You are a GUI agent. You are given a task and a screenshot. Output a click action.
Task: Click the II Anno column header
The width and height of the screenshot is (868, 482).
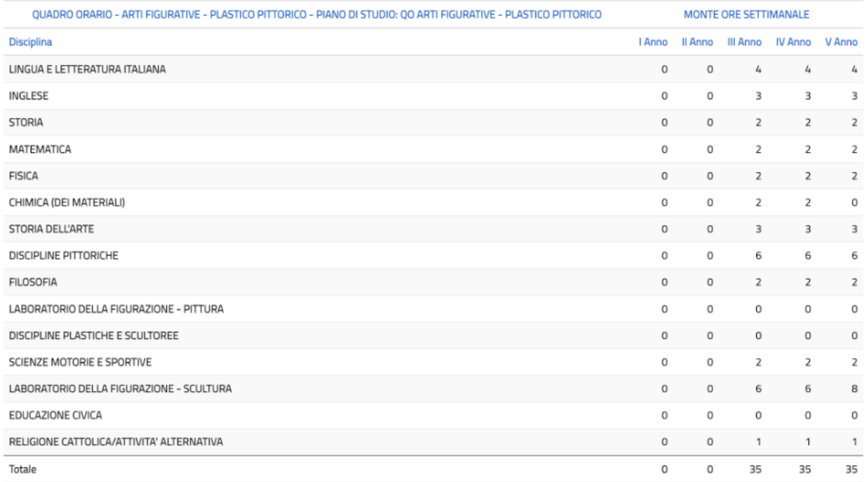pyautogui.click(x=697, y=42)
